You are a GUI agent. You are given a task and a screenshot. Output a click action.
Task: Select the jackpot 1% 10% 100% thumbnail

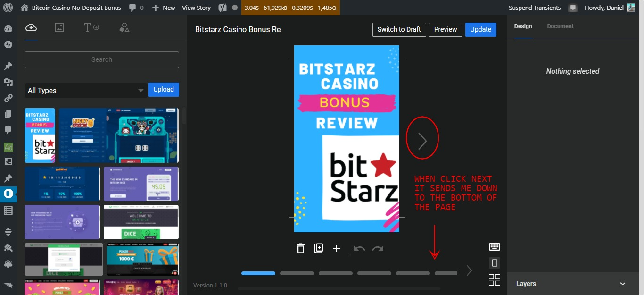(x=62, y=184)
